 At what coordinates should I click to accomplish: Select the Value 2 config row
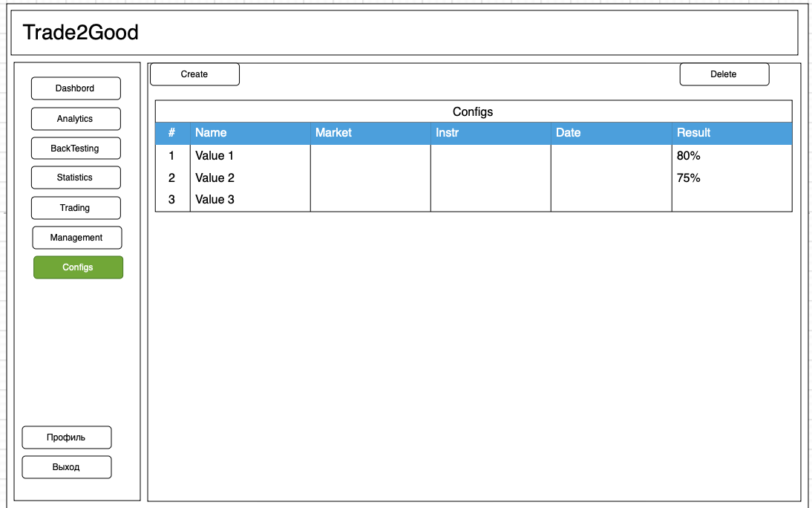pyautogui.click(x=215, y=178)
